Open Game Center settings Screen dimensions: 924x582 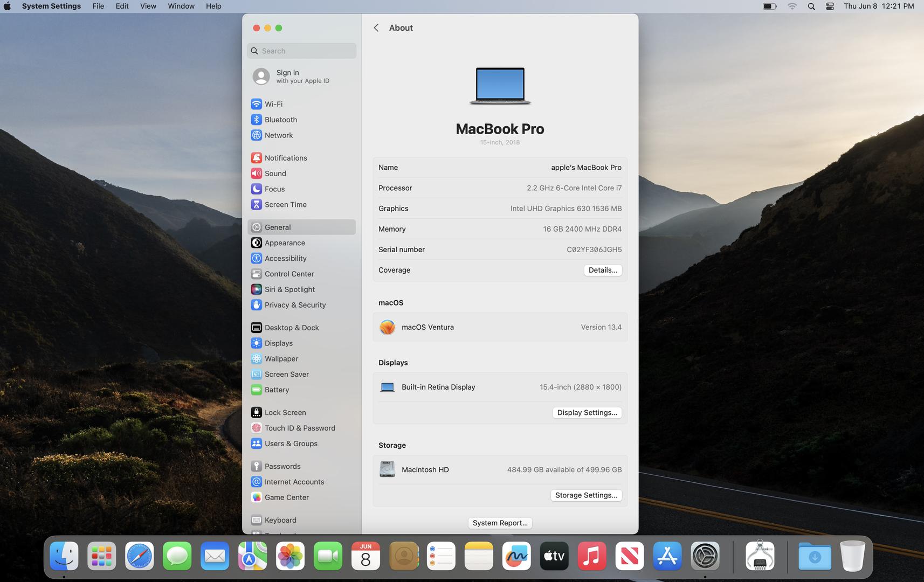[301, 497]
